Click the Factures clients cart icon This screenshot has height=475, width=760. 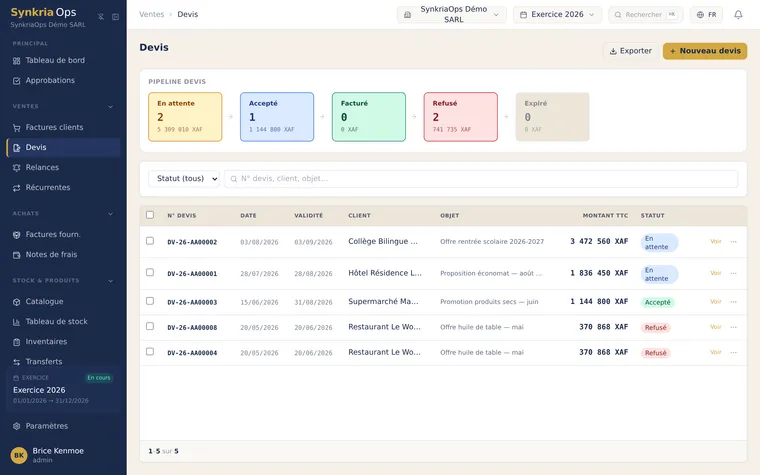click(16, 127)
